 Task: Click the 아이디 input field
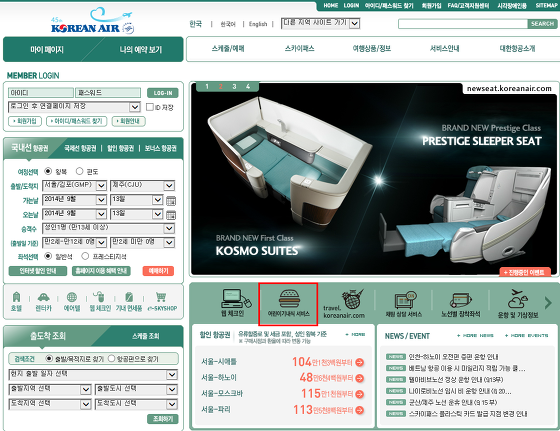pyautogui.click(x=40, y=93)
